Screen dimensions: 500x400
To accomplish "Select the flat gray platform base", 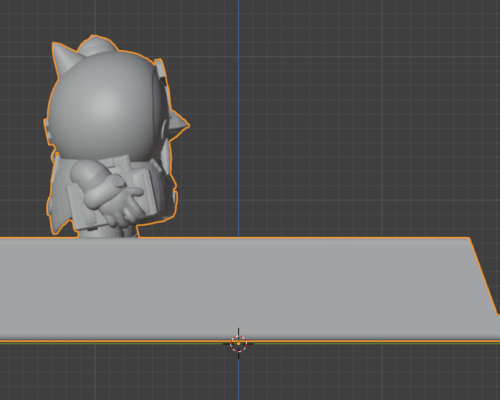I will (250, 289).
